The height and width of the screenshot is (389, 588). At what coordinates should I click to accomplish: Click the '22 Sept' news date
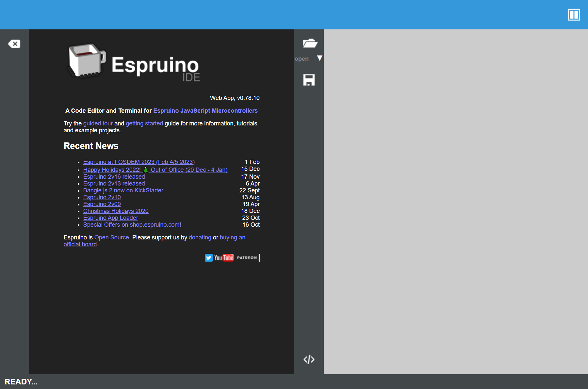pyautogui.click(x=250, y=190)
